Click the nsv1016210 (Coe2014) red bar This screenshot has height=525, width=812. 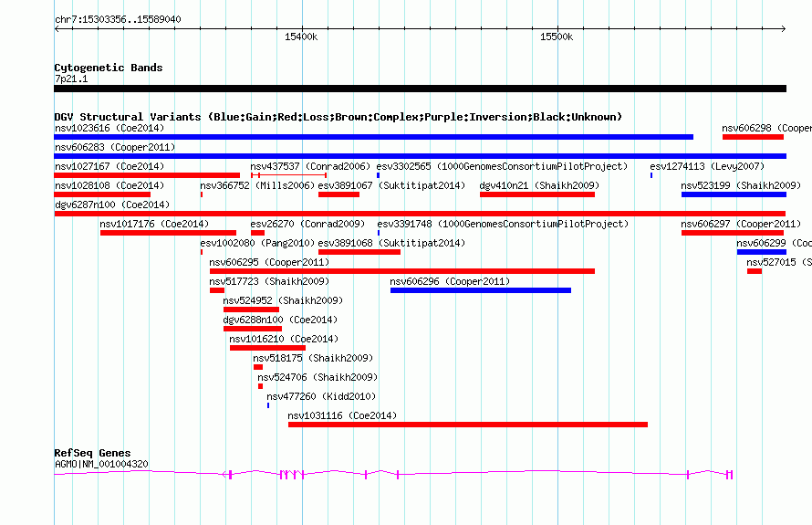click(x=267, y=348)
